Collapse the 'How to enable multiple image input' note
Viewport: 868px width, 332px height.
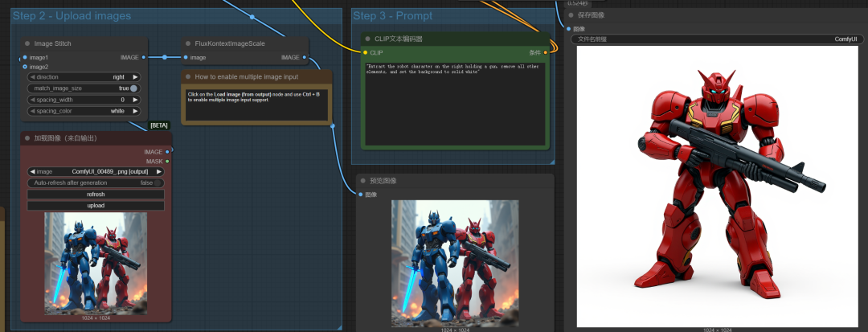pos(188,77)
